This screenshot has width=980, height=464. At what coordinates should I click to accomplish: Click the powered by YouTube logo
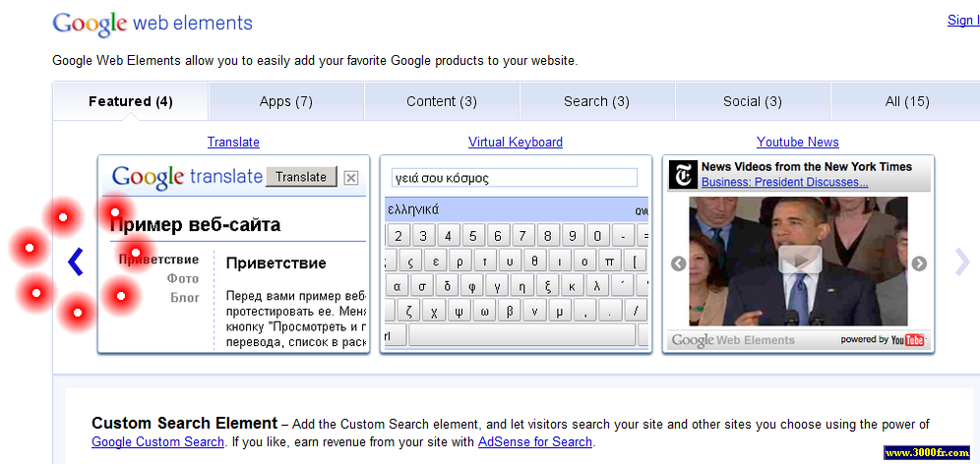883,340
